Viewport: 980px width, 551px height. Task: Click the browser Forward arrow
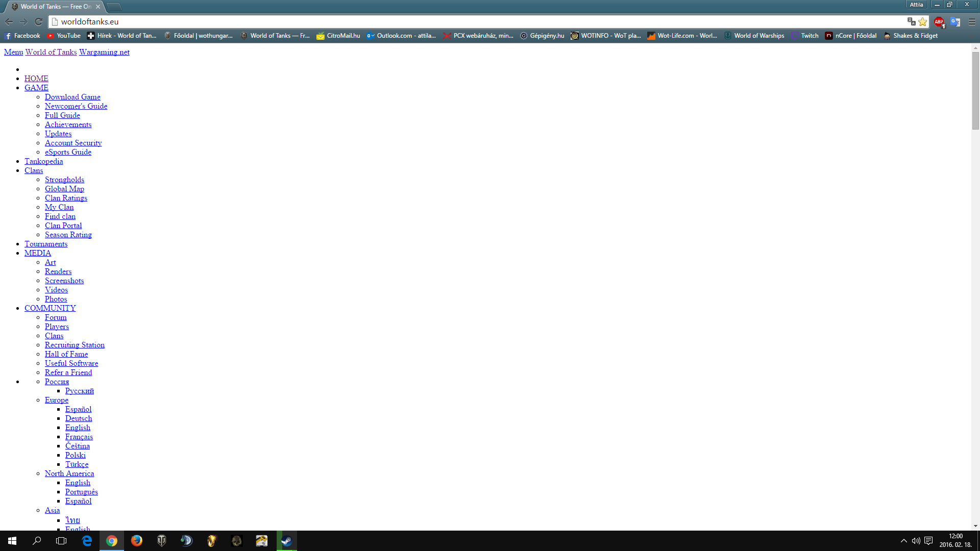[23, 21]
